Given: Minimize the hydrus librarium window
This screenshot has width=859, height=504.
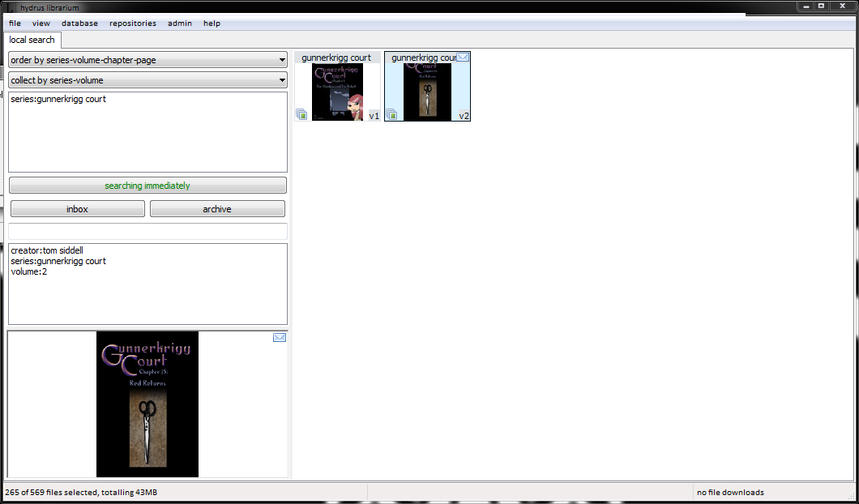Looking at the screenshot, I should [806, 6].
